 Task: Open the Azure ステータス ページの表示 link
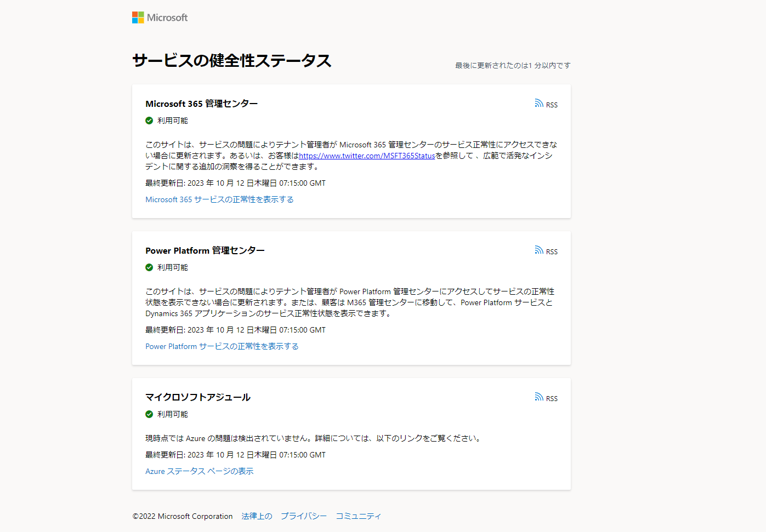tap(200, 471)
